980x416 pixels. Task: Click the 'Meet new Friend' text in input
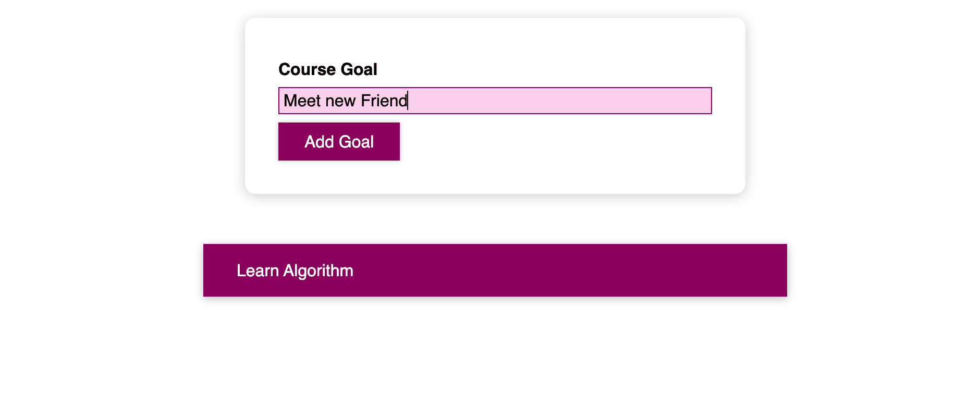coord(345,101)
